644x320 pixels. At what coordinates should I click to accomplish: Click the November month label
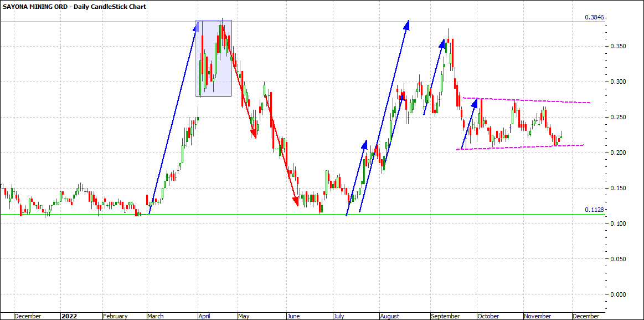[538, 316]
